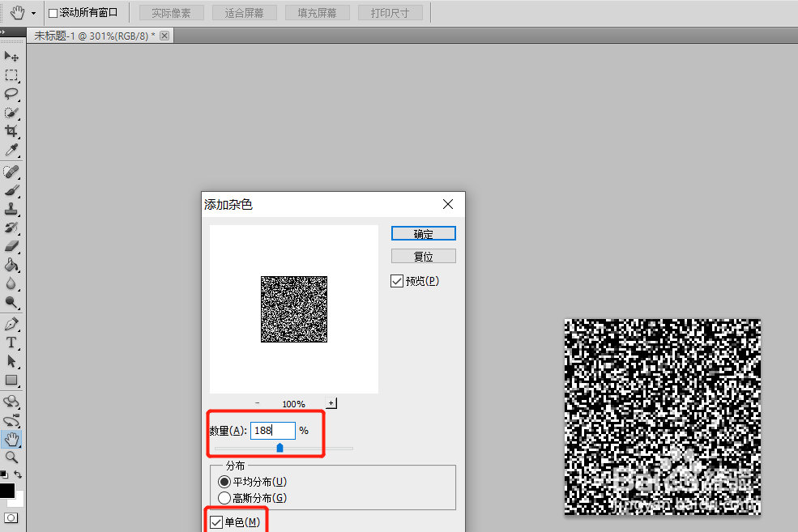Click the white background color swatch
Viewport: 798px width, 532px height.
tap(19, 501)
